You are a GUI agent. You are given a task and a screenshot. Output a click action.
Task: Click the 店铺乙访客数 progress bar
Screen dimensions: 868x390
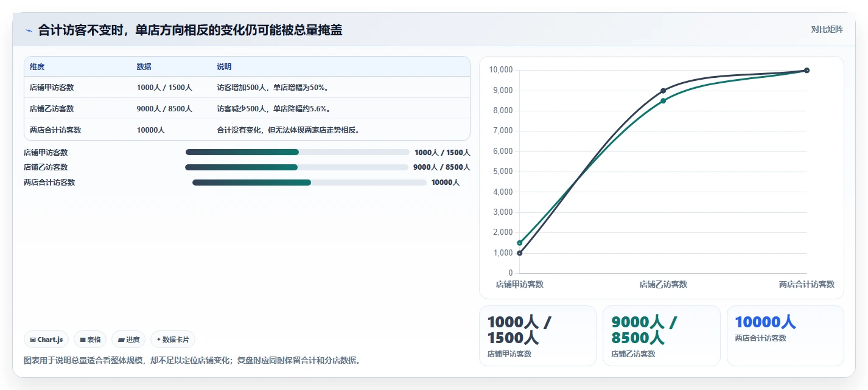pyautogui.click(x=296, y=167)
